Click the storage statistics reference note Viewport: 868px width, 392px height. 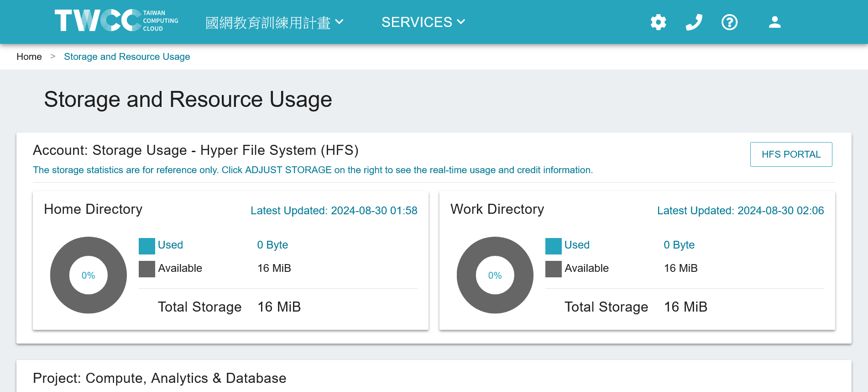click(313, 170)
